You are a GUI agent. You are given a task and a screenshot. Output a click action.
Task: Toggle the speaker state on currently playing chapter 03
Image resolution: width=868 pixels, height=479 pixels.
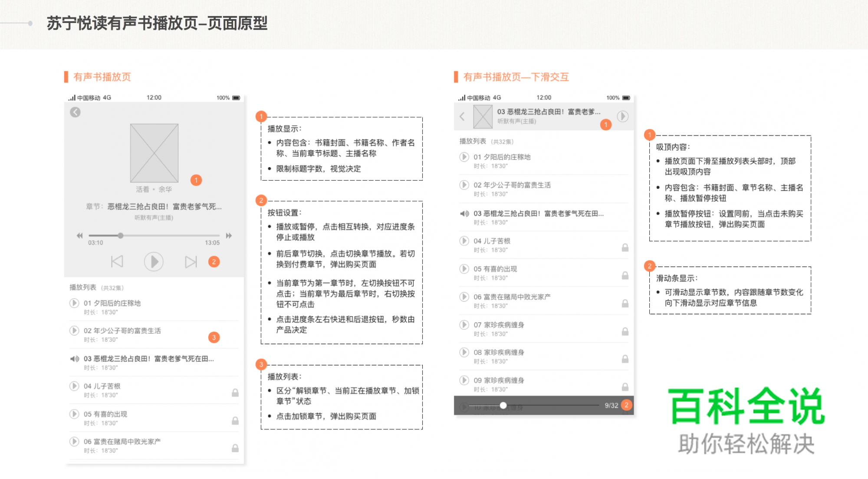coord(464,213)
